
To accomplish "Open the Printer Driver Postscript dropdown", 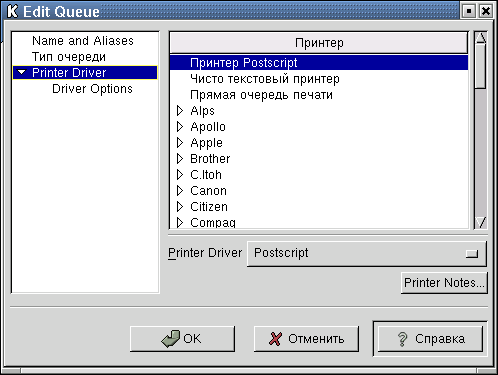I will click(x=366, y=254).
